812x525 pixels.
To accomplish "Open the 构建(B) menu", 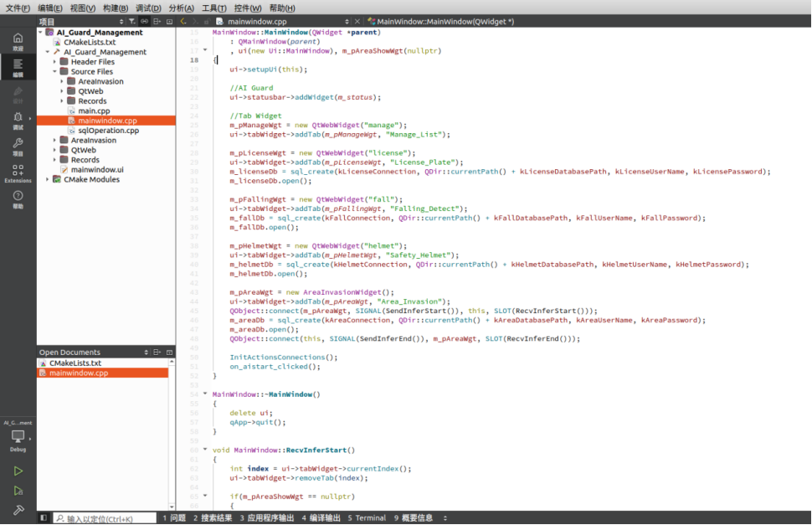I will pyautogui.click(x=116, y=8).
